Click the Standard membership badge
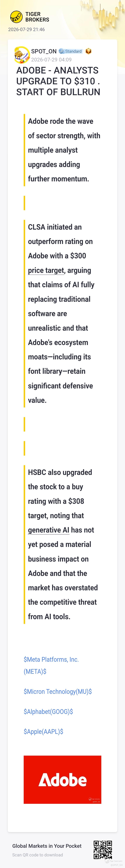The width and height of the screenshot is (125, 868). (71, 51)
